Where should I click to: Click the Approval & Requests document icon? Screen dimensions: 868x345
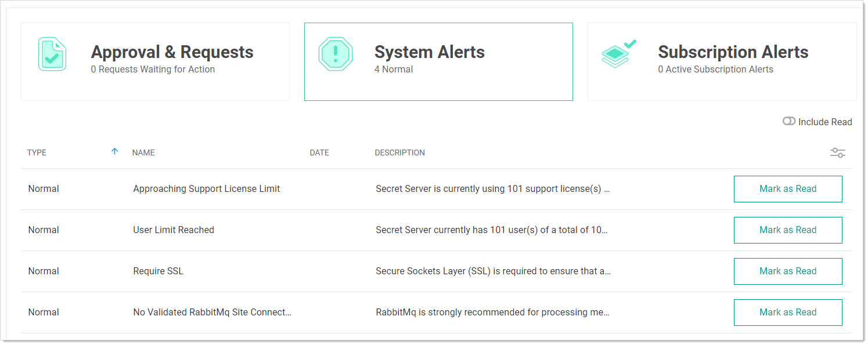(52, 54)
